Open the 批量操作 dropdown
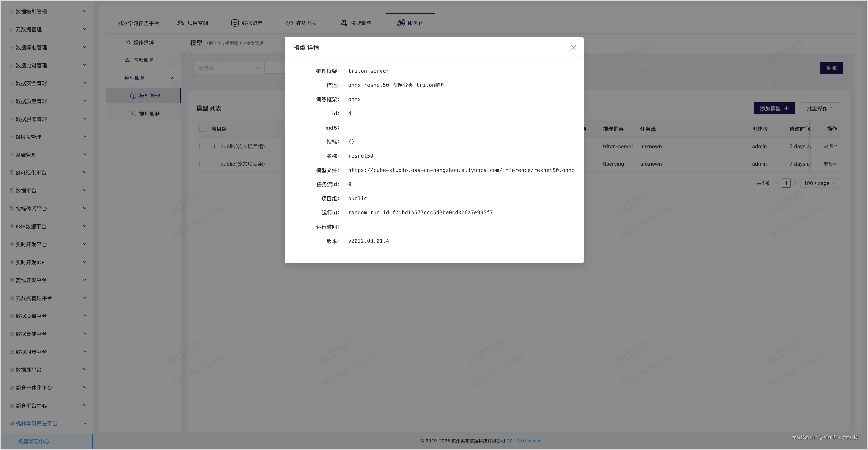Viewport: 868px width, 450px height. coord(820,108)
